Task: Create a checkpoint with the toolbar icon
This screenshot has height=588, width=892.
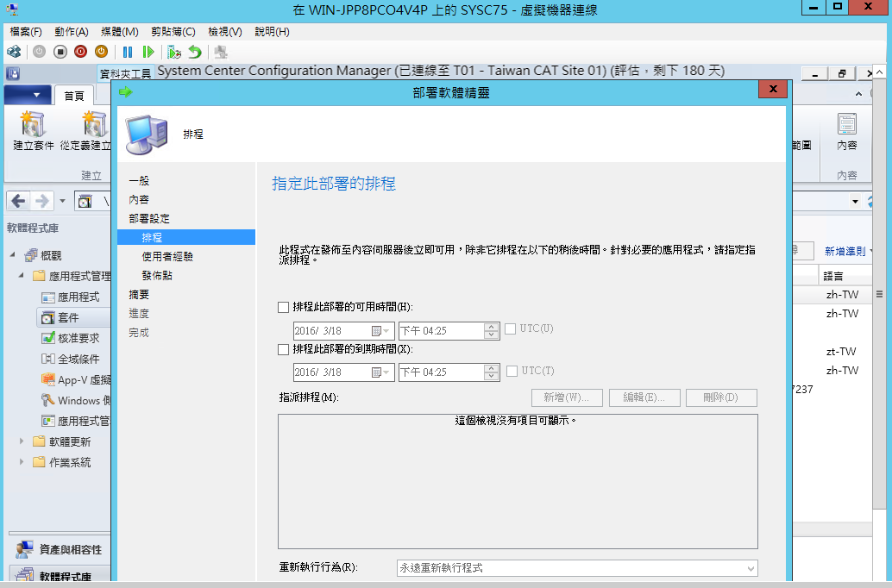Action: (x=174, y=52)
